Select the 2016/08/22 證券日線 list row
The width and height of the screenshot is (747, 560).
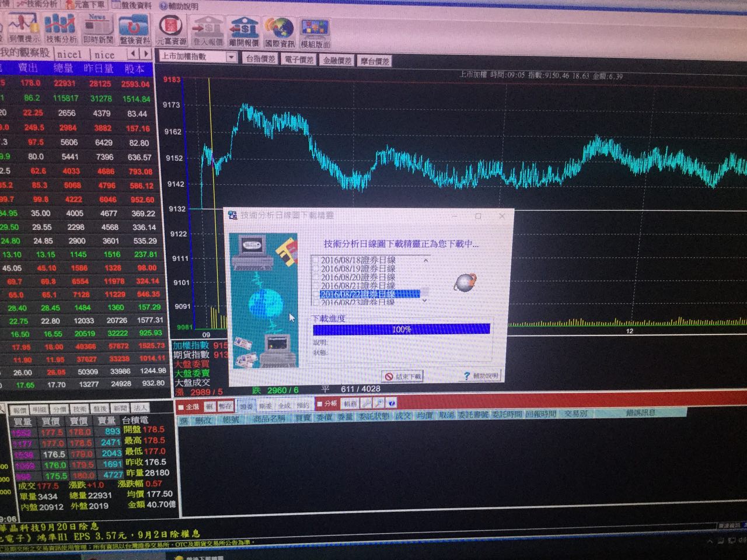[369, 294]
